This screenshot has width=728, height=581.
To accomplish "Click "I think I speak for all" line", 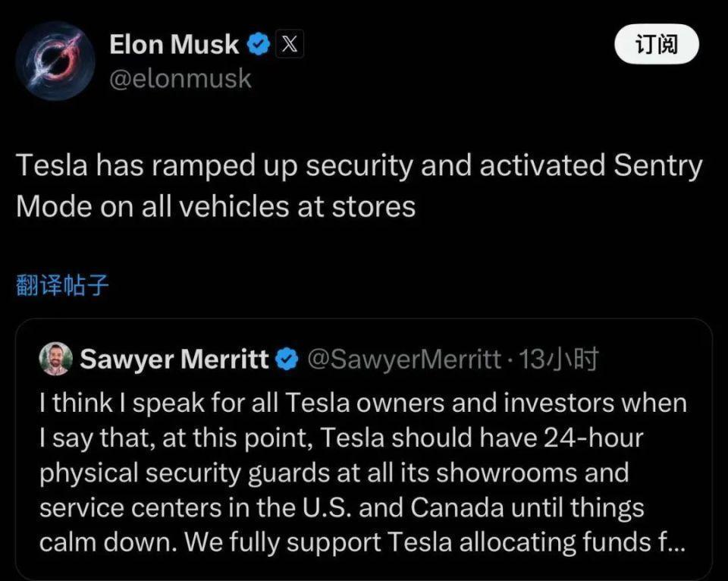I will click(x=152, y=402).
